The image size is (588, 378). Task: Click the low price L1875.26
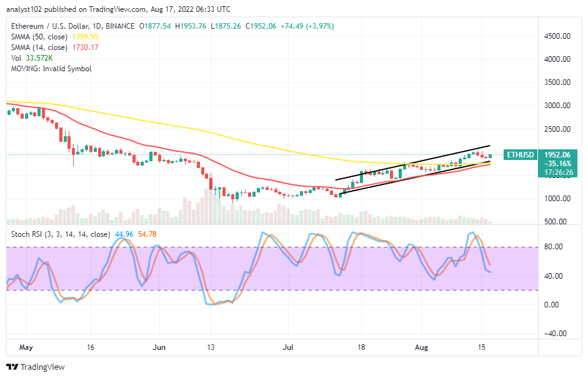[x=226, y=26]
